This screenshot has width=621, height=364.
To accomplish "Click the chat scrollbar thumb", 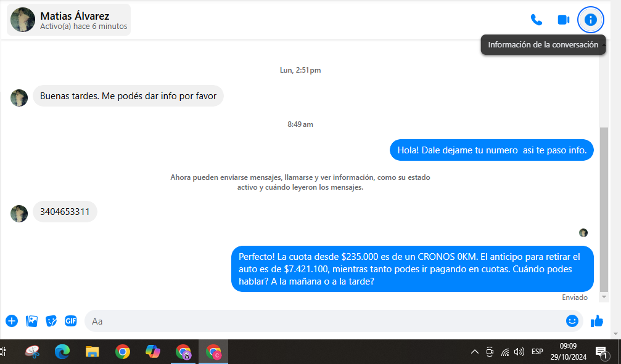I will point(604,209).
